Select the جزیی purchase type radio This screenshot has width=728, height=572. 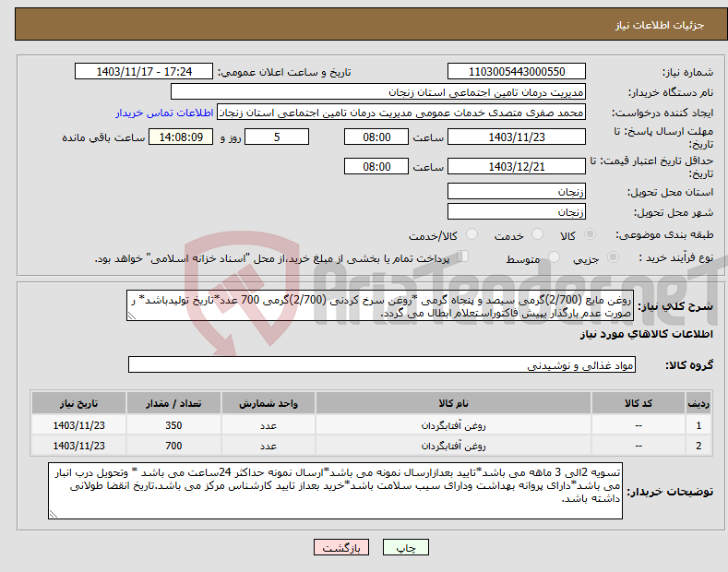[613, 257]
